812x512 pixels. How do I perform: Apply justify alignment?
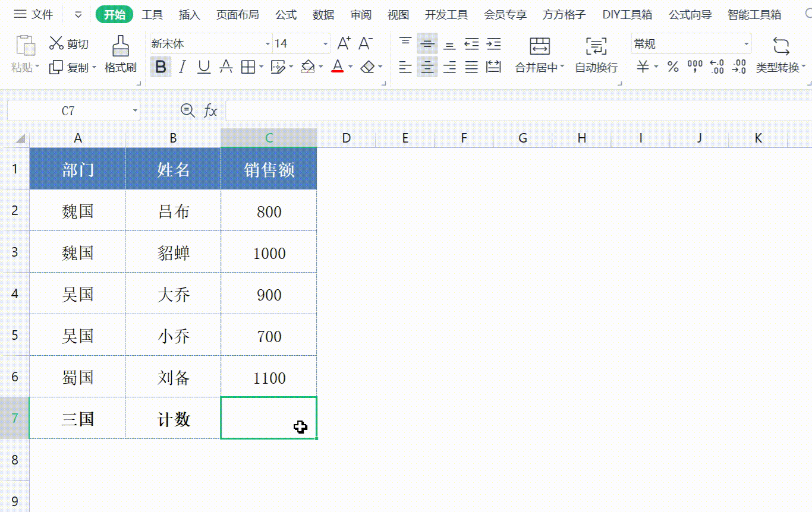coord(471,67)
